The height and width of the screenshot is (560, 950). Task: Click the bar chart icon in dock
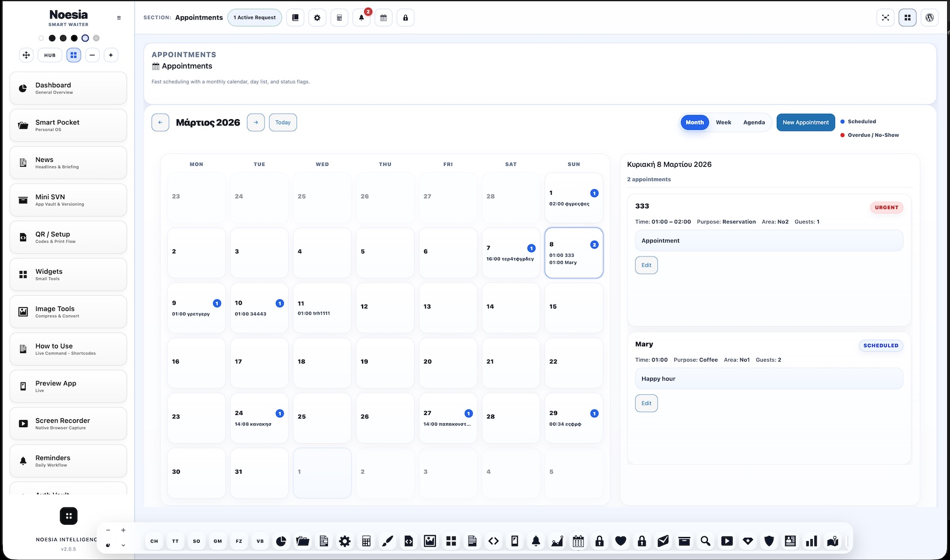click(x=812, y=541)
